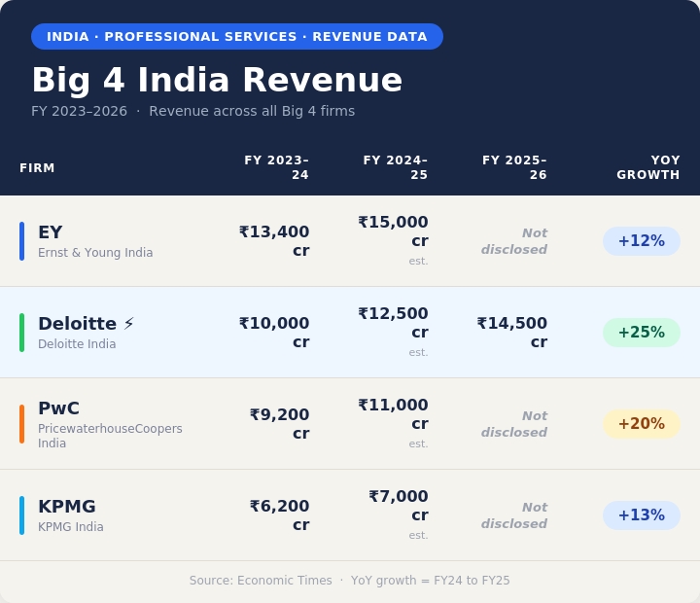Click the orange color bar beside PwC

[21, 424]
